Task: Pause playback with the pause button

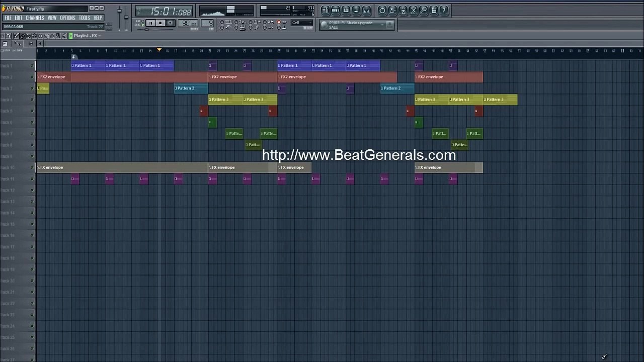Action: 150,23
